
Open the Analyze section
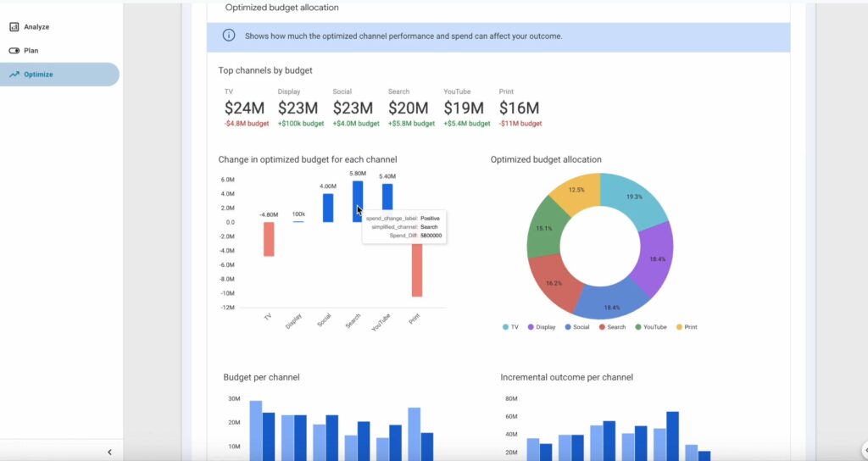(36, 27)
